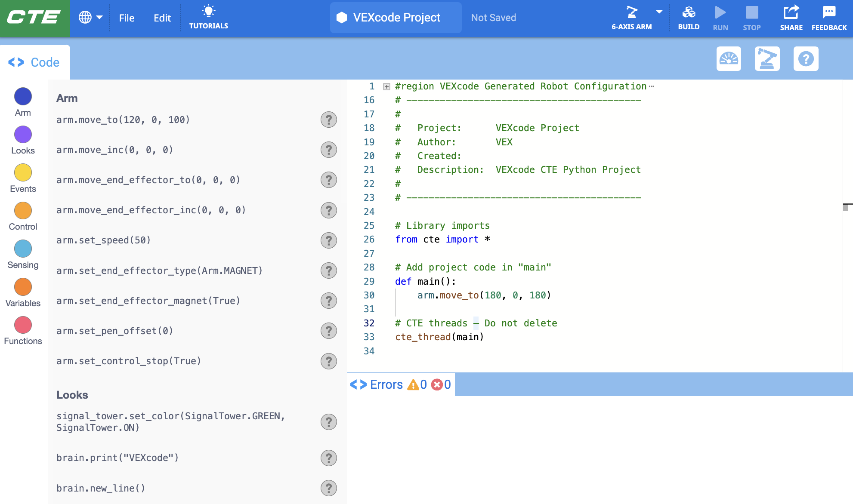Share the project using the Share icon
Image resolution: width=853 pixels, height=504 pixels.
tap(791, 17)
